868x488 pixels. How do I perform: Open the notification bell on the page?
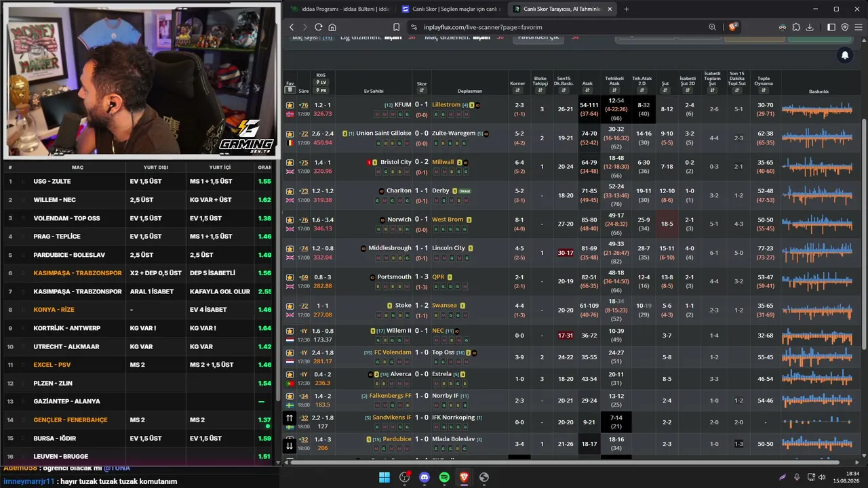[x=845, y=56]
